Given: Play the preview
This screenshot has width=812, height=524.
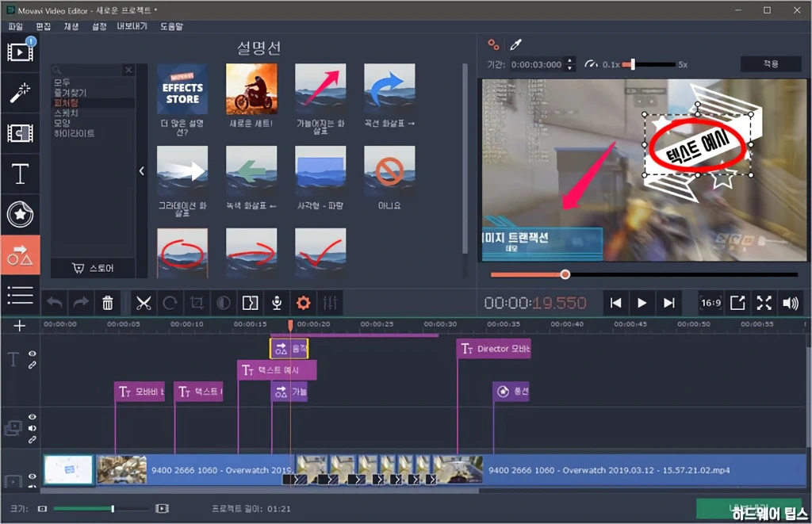Looking at the screenshot, I should pos(642,303).
